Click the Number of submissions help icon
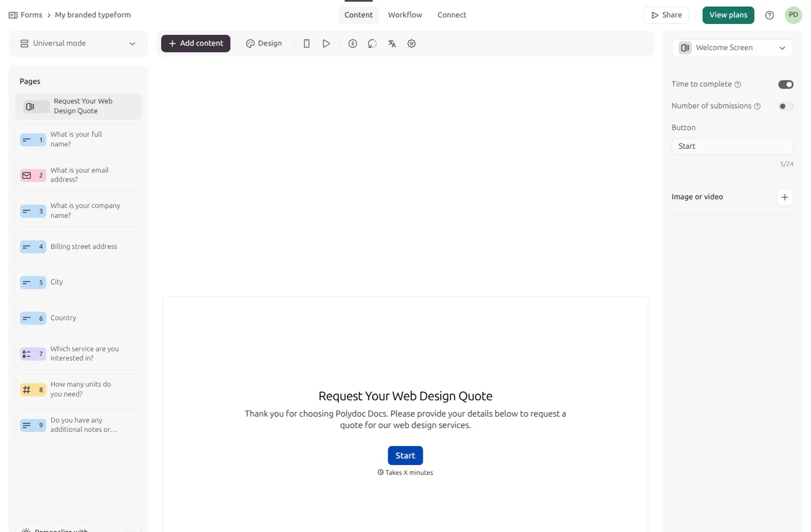 [x=757, y=106]
